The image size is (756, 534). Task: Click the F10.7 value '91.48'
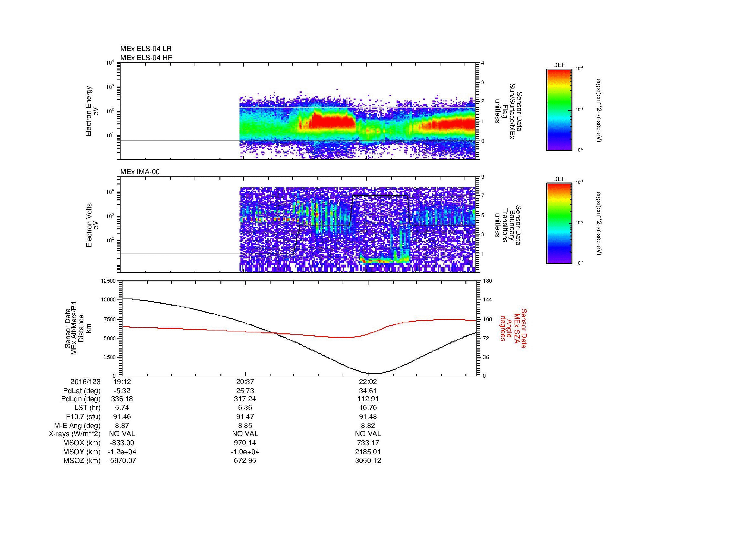[368, 416]
